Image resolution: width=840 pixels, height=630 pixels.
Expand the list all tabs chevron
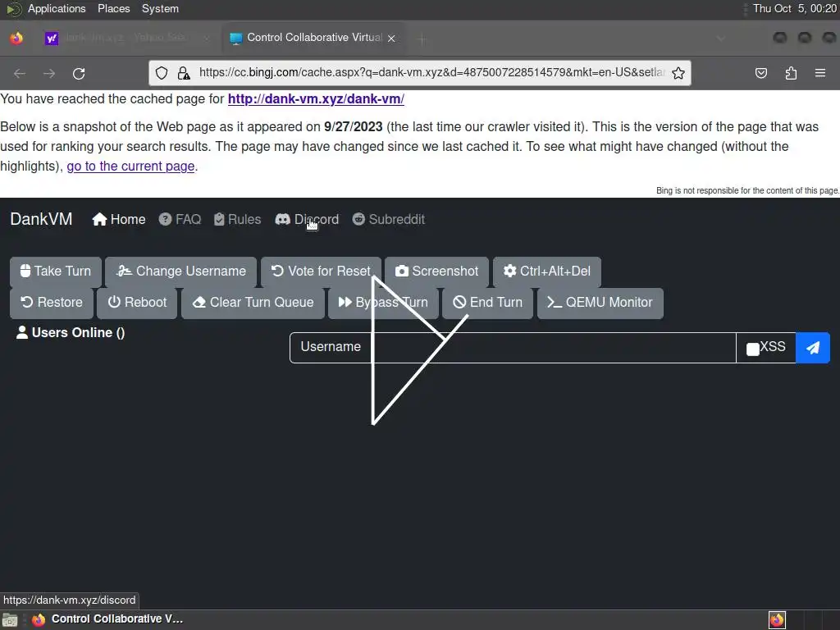tap(721, 39)
